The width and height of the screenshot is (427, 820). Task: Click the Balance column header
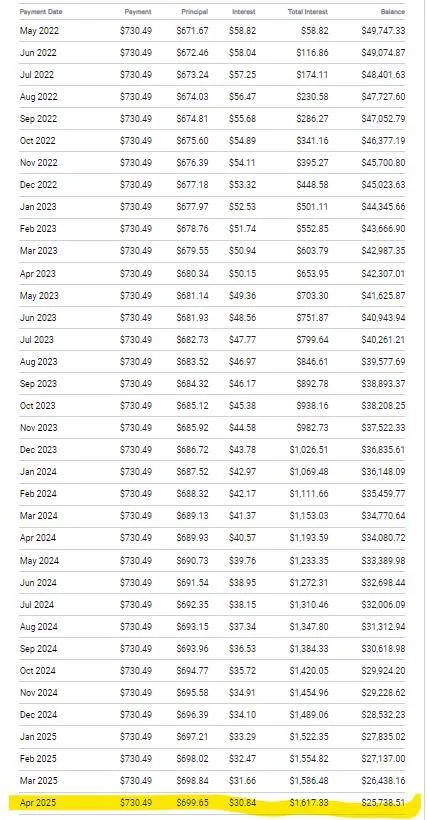pos(393,12)
